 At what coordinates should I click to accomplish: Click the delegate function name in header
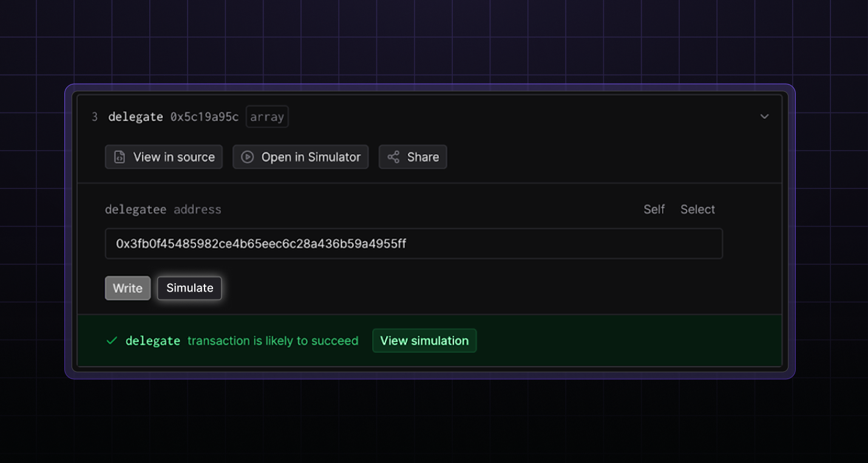(135, 117)
